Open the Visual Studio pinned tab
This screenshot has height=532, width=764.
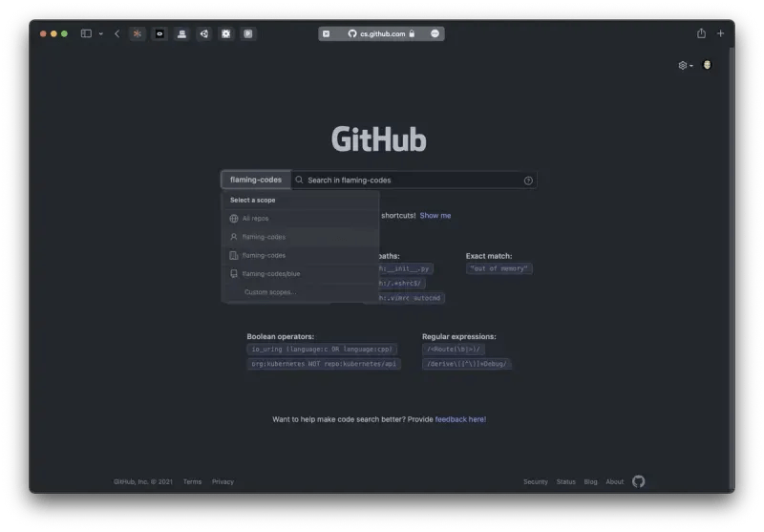tap(203, 33)
